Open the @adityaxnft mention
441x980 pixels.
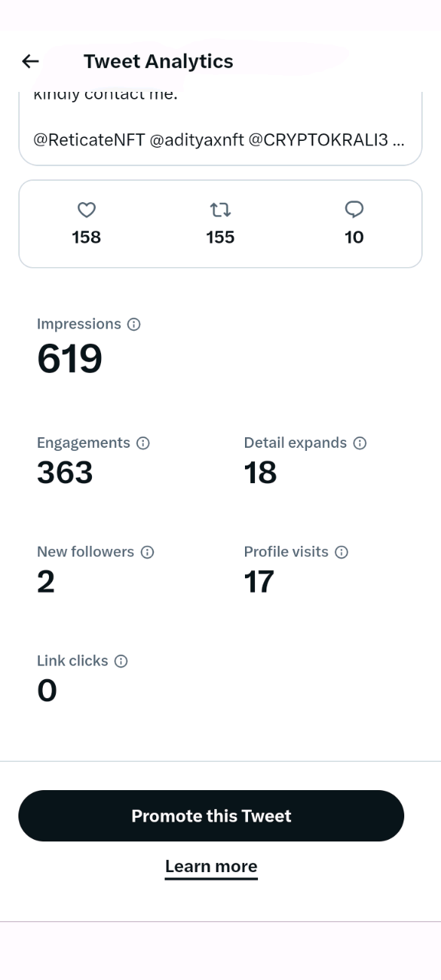click(x=197, y=141)
